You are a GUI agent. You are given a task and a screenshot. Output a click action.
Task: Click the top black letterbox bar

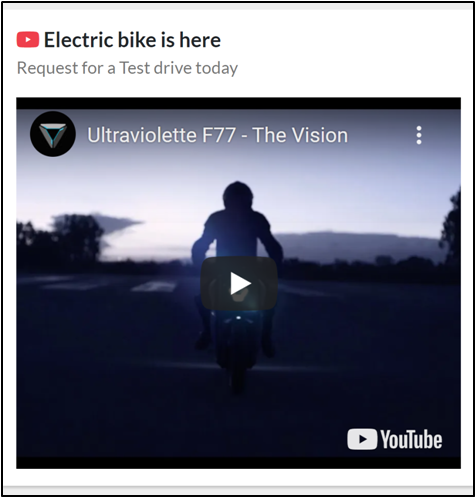coord(239,103)
